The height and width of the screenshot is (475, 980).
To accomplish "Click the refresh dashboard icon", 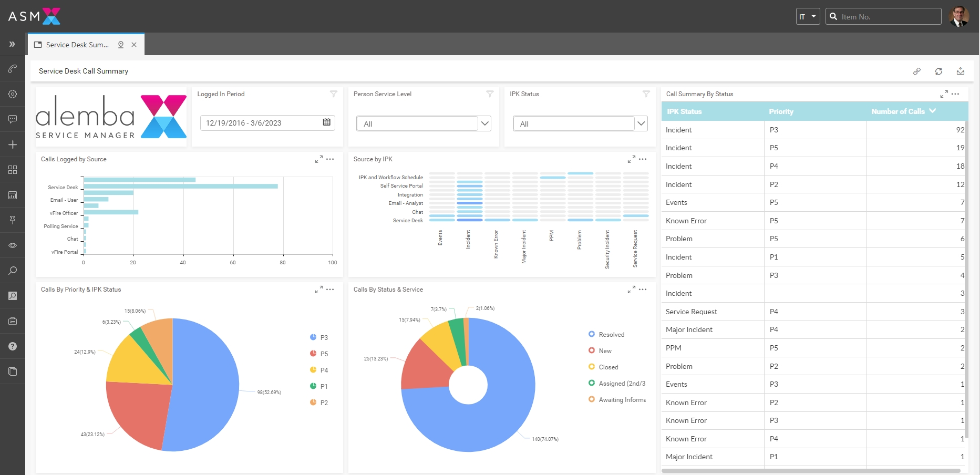I will tap(938, 71).
